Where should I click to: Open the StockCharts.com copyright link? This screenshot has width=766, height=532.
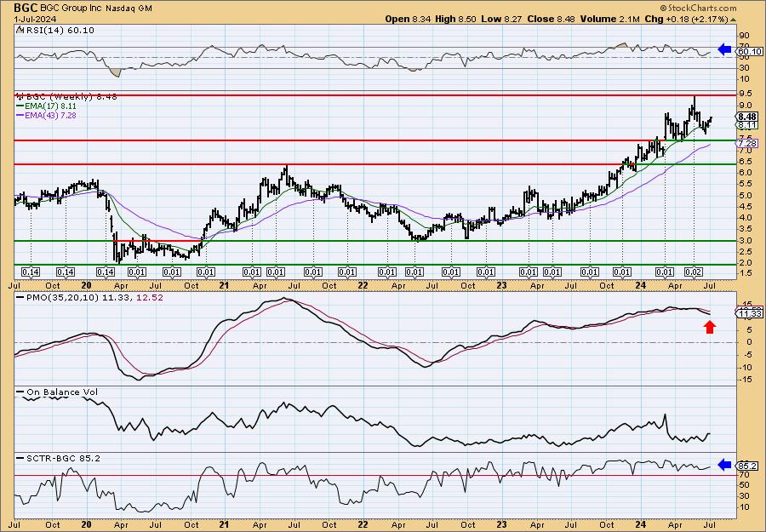coord(698,8)
